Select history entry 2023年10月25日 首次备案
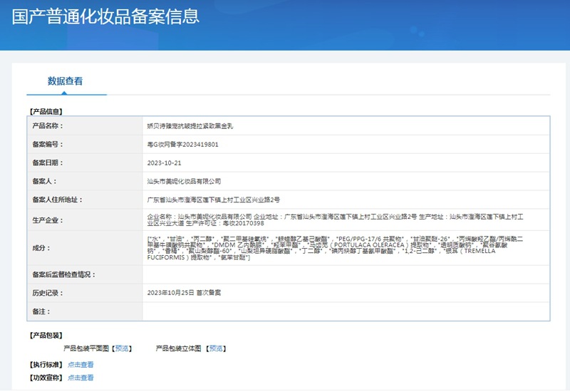Viewport: 570px width, 392px height. 184,293
